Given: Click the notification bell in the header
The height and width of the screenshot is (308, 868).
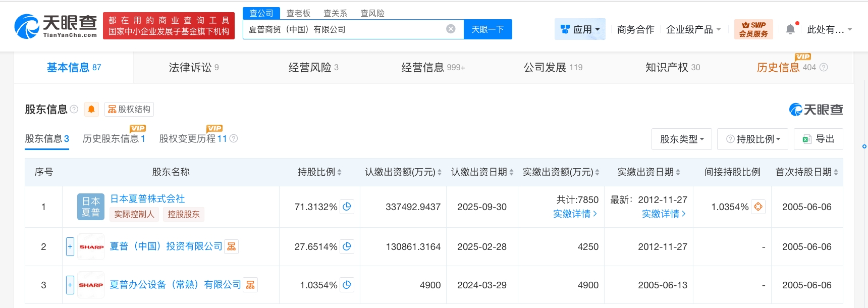Looking at the screenshot, I should tap(790, 30).
